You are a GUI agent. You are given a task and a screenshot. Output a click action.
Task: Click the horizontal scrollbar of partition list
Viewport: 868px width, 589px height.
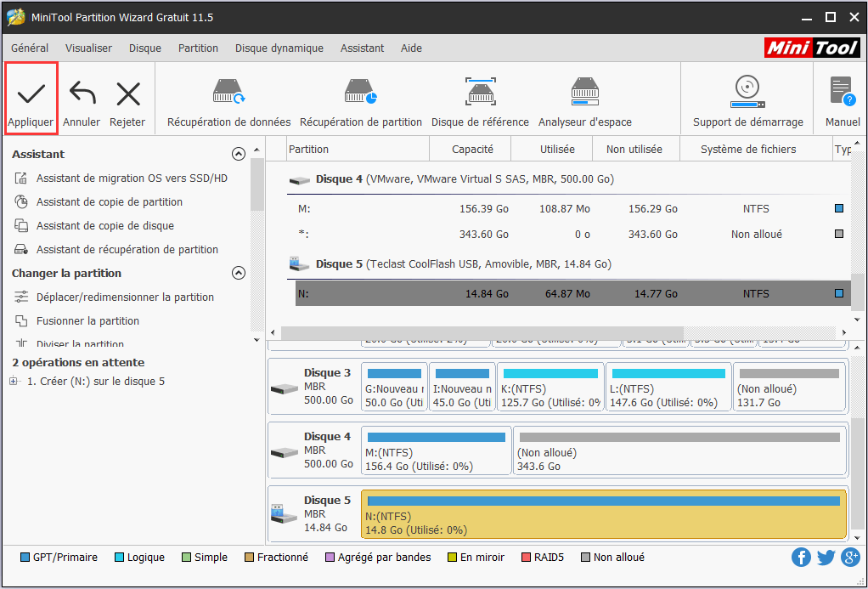(482, 332)
